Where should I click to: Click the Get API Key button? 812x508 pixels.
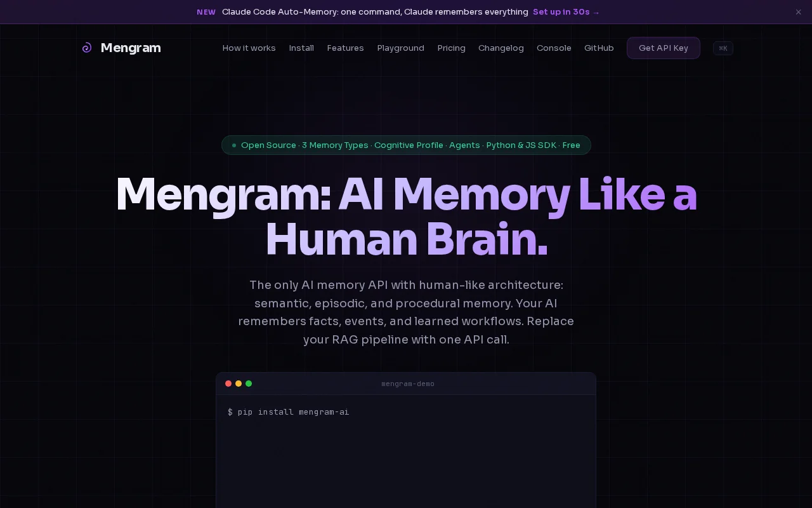pos(663,48)
